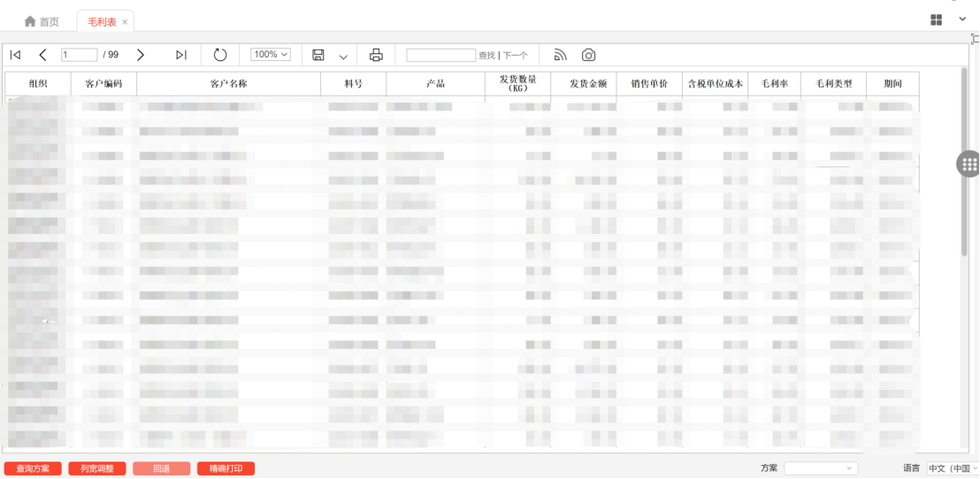
Task: Click the 精确打印 button
Action: coord(226,468)
